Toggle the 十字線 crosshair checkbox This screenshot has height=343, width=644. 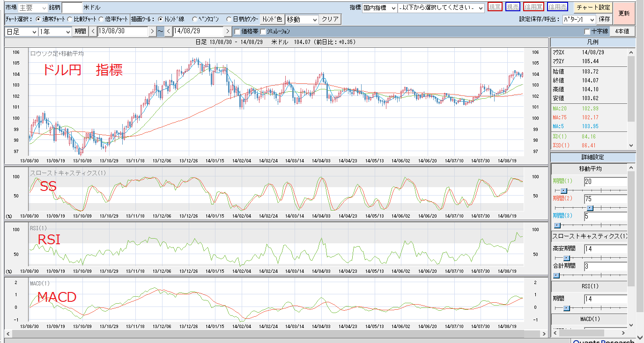(x=587, y=31)
